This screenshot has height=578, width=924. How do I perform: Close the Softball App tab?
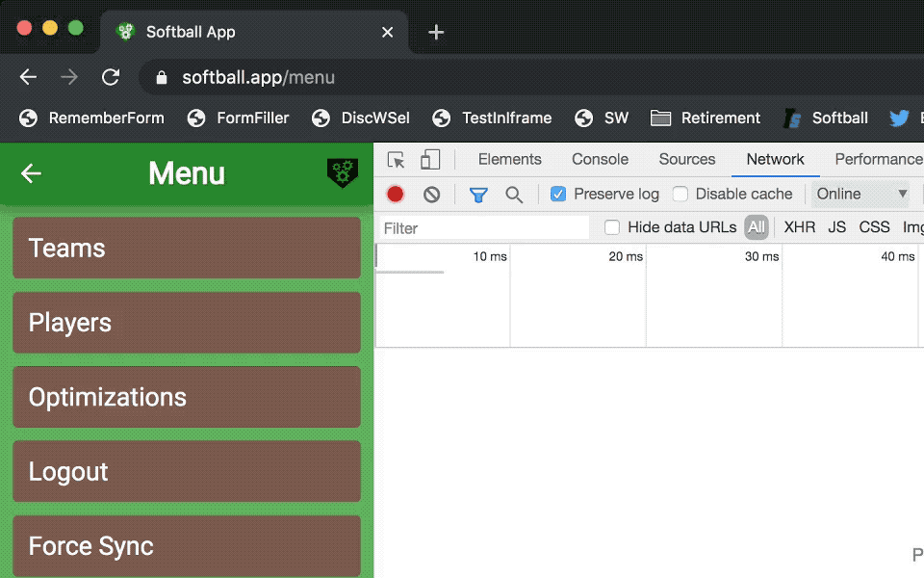coord(387,33)
